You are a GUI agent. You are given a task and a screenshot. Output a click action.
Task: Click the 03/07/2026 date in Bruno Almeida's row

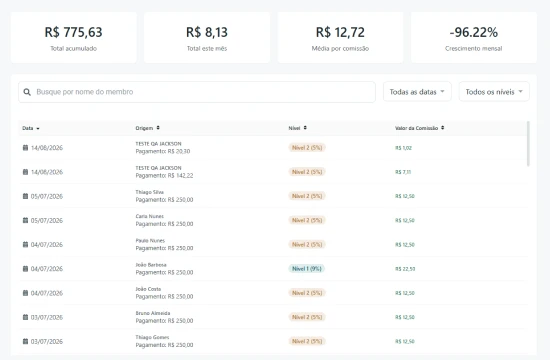click(47, 318)
